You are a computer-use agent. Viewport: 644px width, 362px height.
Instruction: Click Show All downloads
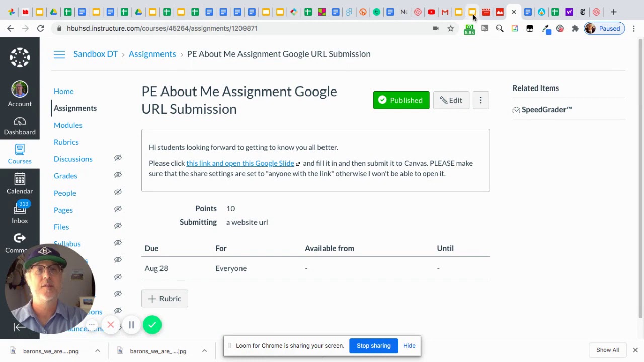[608, 350]
